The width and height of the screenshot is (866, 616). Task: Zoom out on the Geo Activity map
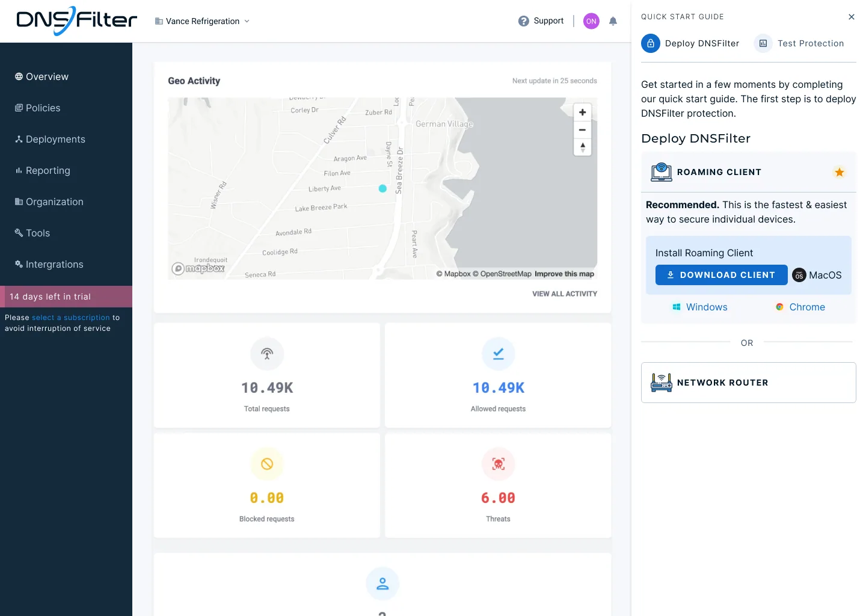pyautogui.click(x=582, y=130)
